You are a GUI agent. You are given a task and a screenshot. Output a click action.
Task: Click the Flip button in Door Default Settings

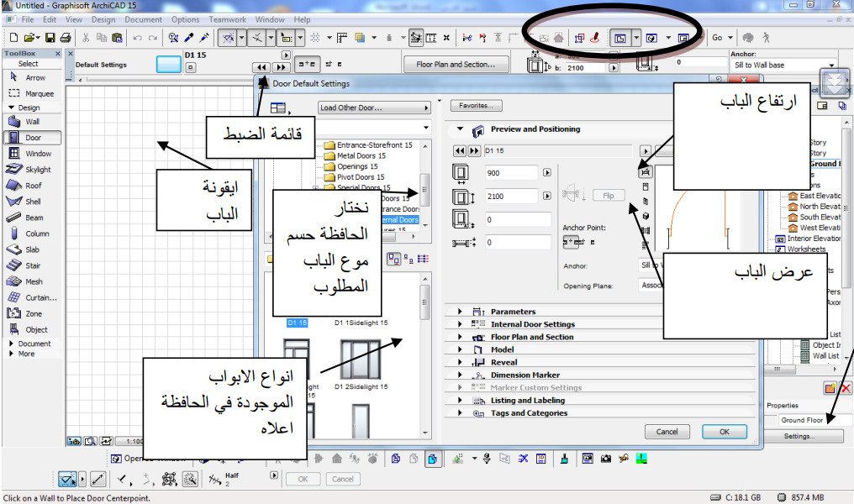pos(608,195)
